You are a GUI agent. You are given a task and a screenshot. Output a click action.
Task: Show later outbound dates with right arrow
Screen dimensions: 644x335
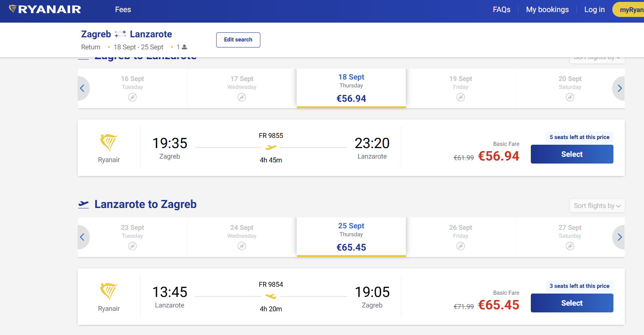pyautogui.click(x=619, y=89)
